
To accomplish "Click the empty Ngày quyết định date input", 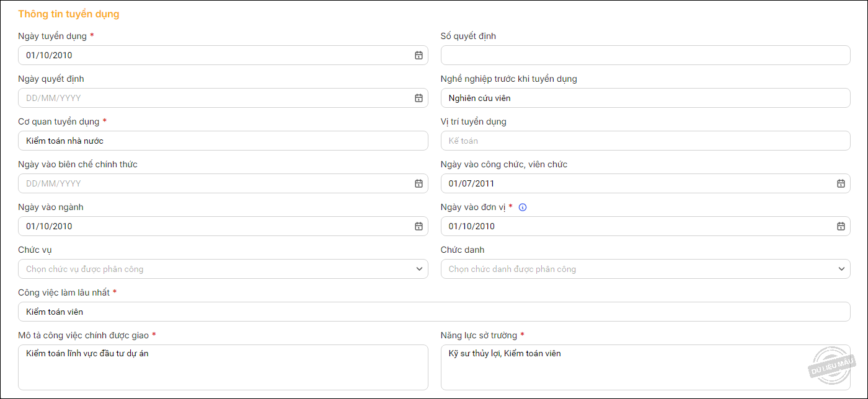I will coord(211,98).
